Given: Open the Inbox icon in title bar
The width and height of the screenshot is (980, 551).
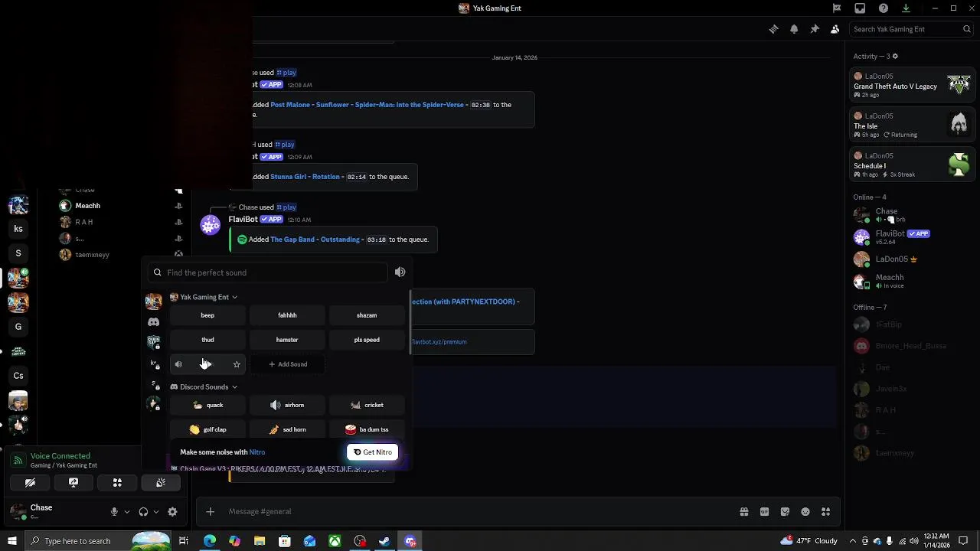Looking at the screenshot, I should point(860,8).
